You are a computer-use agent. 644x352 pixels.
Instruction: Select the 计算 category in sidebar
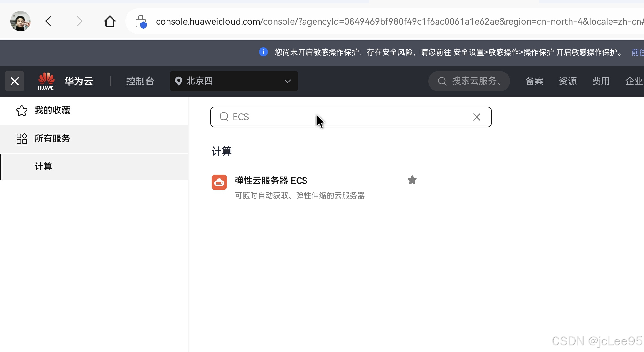pos(43,167)
